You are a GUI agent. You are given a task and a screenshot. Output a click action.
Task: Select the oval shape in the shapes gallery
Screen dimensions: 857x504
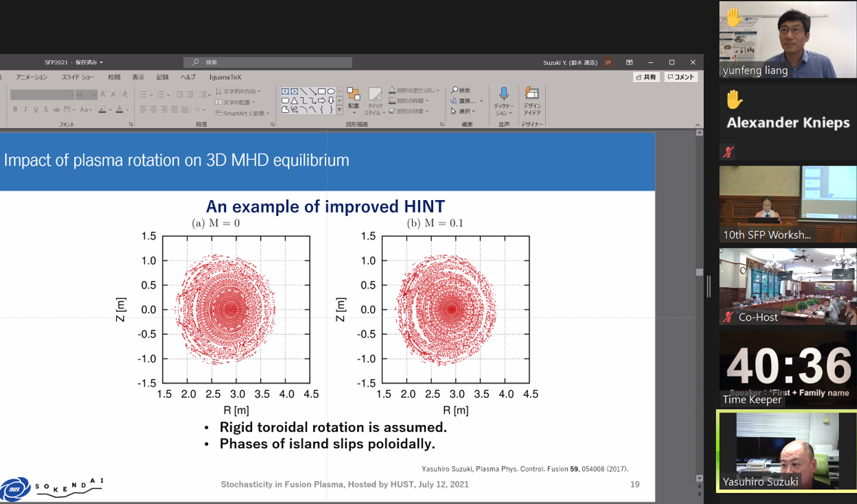click(x=331, y=91)
